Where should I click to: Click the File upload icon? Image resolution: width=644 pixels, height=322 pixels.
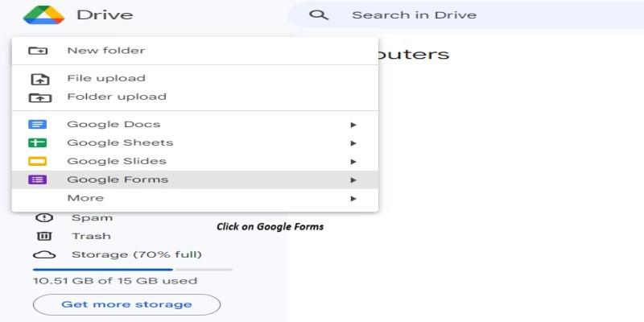pyautogui.click(x=39, y=79)
